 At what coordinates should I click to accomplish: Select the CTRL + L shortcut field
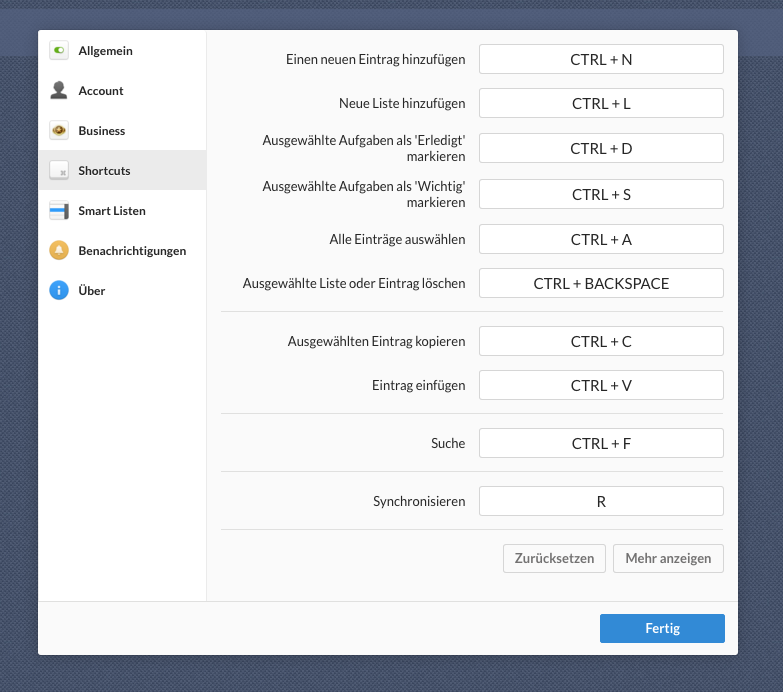click(601, 103)
